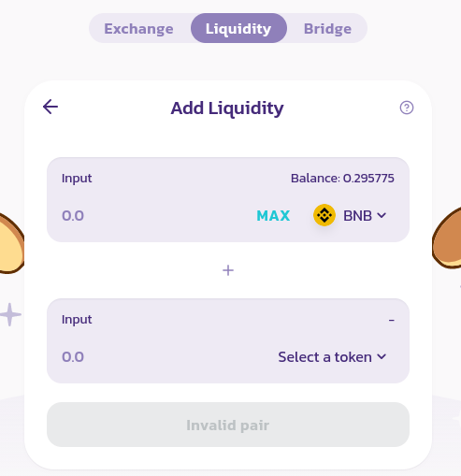The height and width of the screenshot is (476, 461).
Task: Select the Liquidity tab
Action: coord(238,28)
